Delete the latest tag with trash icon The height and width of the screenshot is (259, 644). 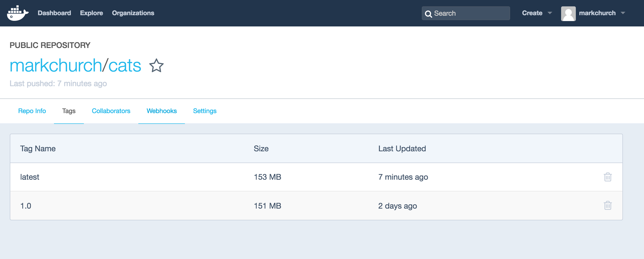pos(607,177)
